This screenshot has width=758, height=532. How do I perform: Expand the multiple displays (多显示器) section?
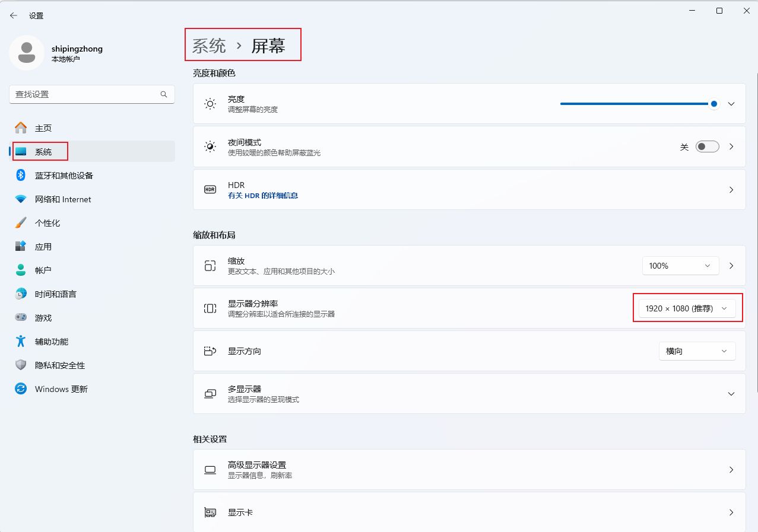click(x=731, y=394)
